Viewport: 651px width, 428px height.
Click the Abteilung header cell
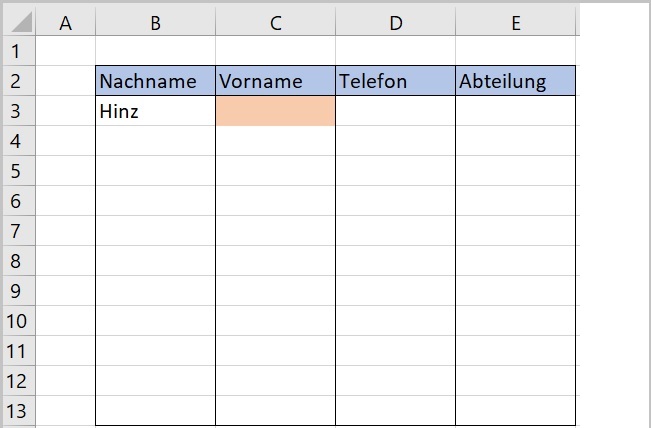point(515,81)
